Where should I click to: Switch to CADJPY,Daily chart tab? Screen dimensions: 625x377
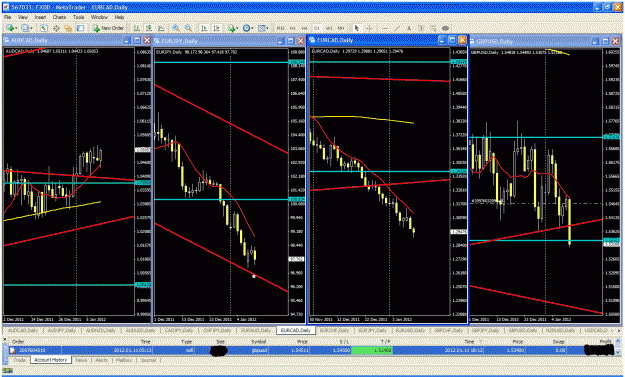pyautogui.click(x=179, y=330)
